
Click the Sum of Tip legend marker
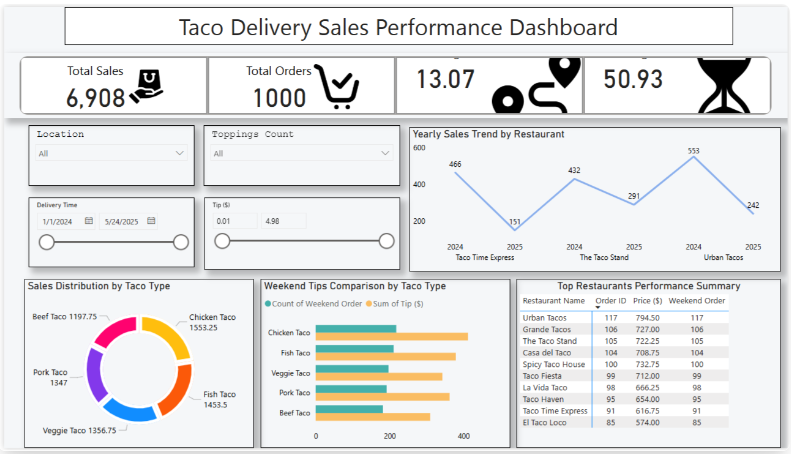pos(369,303)
